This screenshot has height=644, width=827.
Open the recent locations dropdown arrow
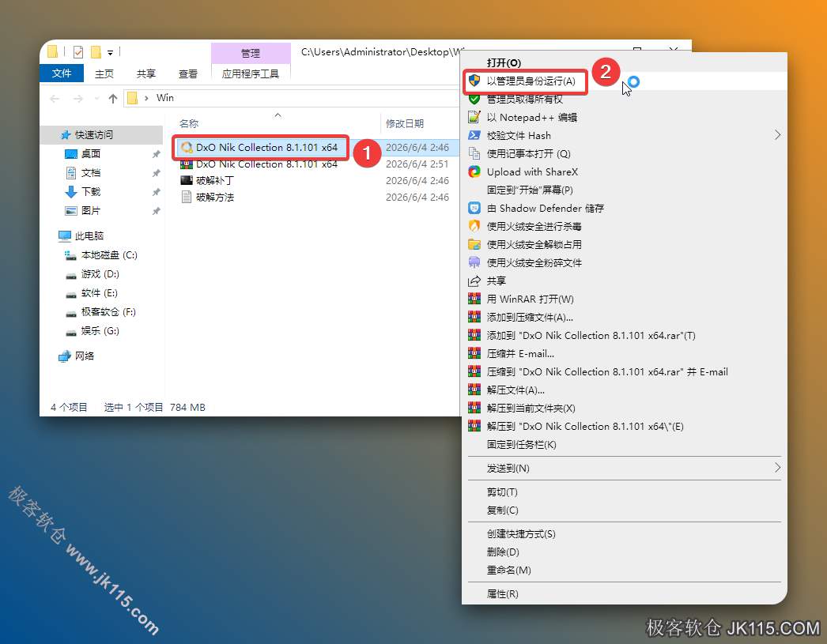click(96, 99)
